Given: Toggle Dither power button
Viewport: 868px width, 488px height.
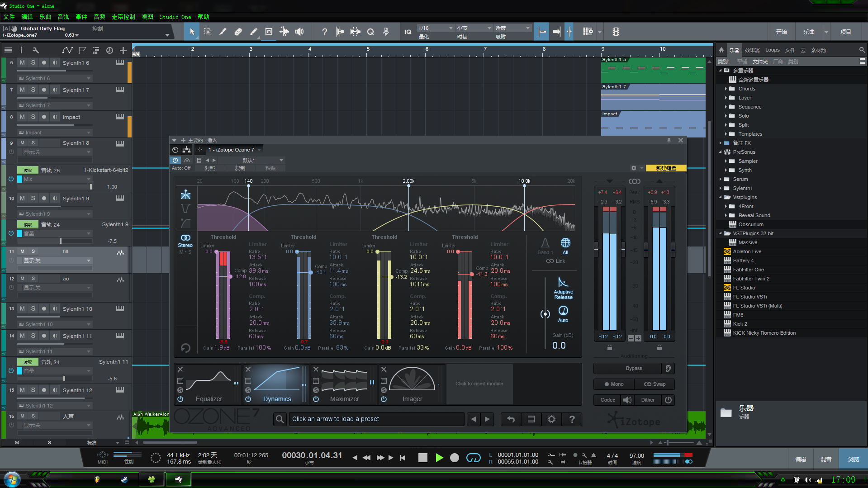Looking at the screenshot, I should pyautogui.click(x=668, y=400).
